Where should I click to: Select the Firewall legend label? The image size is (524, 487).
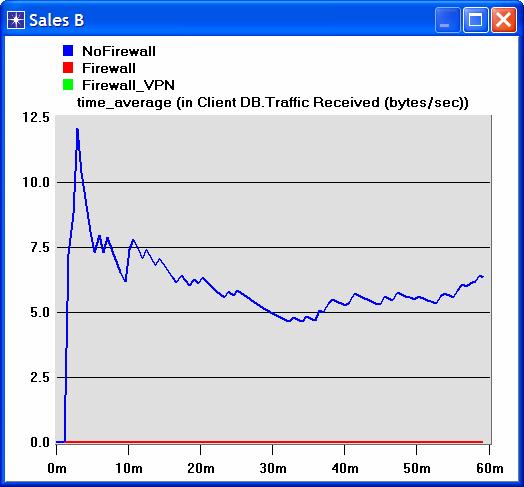tap(109, 68)
